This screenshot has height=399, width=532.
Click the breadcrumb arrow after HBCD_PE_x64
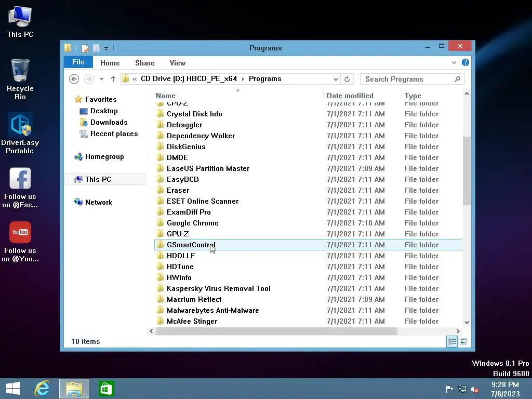pyautogui.click(x=243, y=79)
